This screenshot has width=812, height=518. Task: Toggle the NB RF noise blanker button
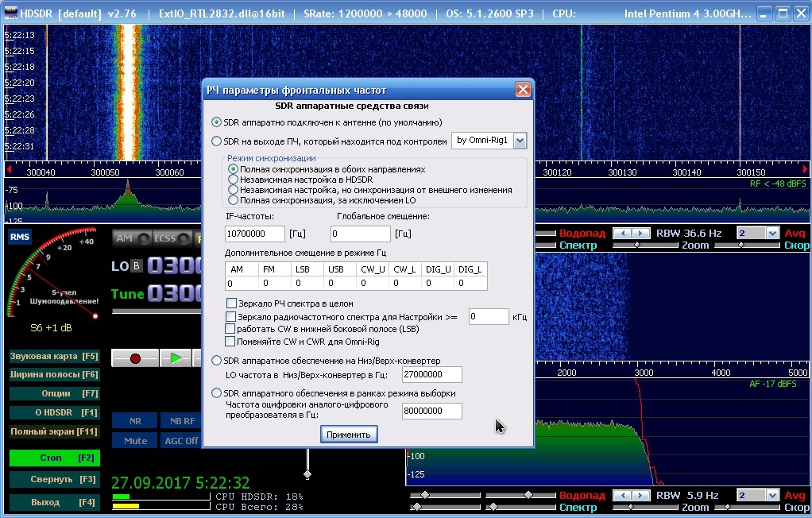click(x=182, y=421)
